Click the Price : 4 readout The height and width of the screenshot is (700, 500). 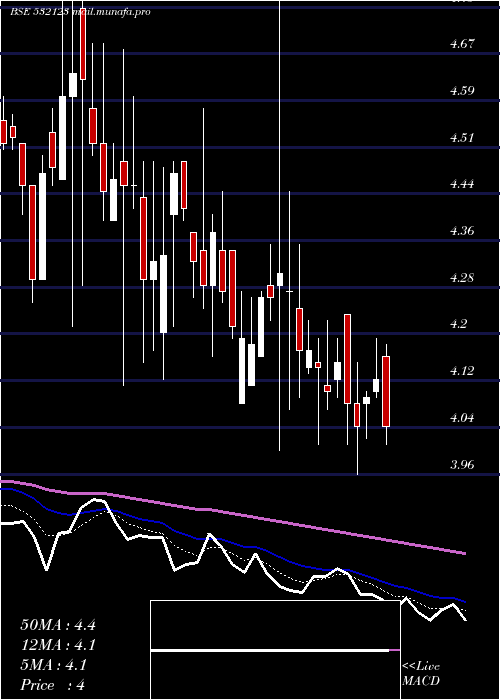53,685
